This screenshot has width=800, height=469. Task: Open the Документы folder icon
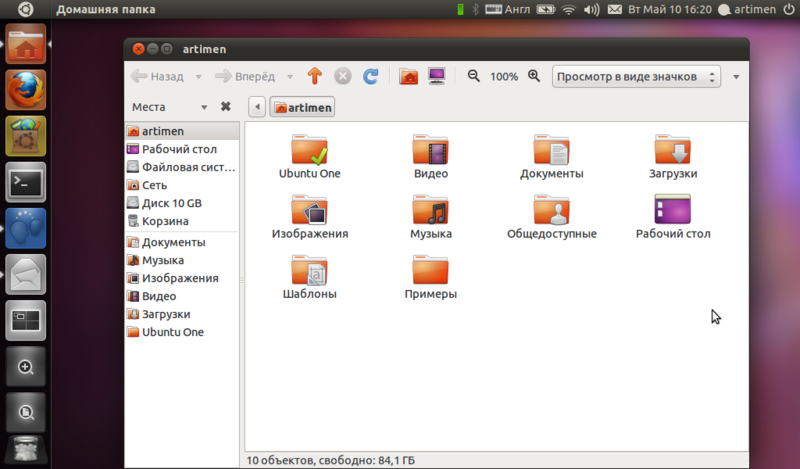552,150
